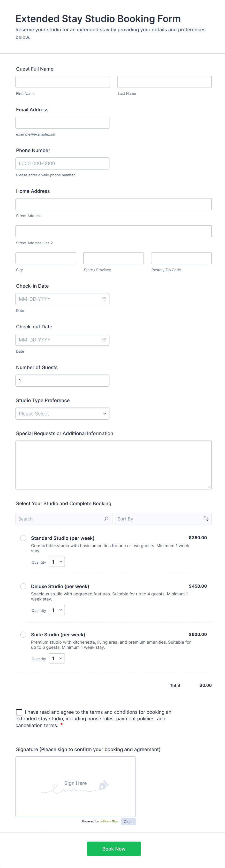Clear the signature with the Clear button
The image size is (225, 868).
pyautogui.click(x=128, y=821)
